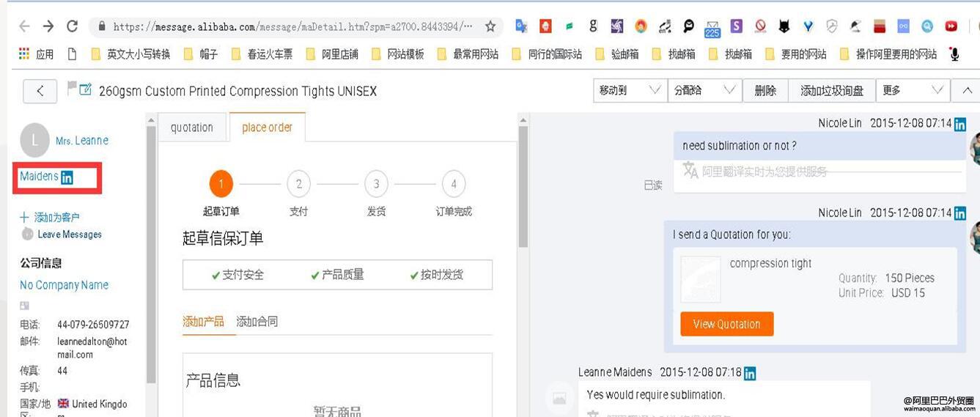Open the 分配给 dropdown
The width and height of the screenshot is (980, 417).
(x=704, y=90)
